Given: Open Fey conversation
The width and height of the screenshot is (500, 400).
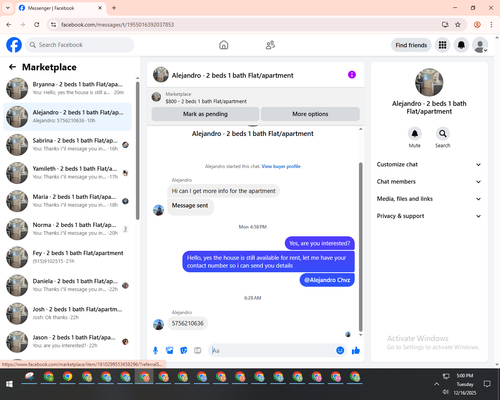Looking at the screenshot, I should pyautogui.click(x=68, y=257).
